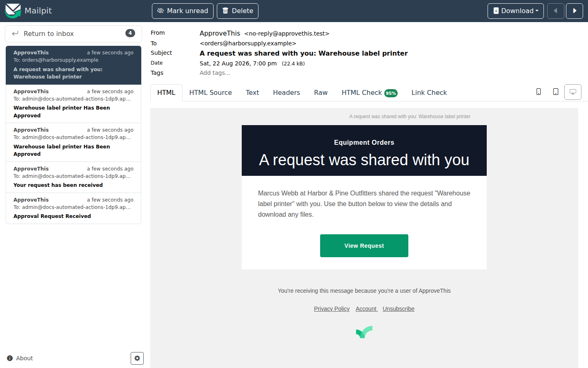Click the 95% HTML Check score badge

[391, 93]
